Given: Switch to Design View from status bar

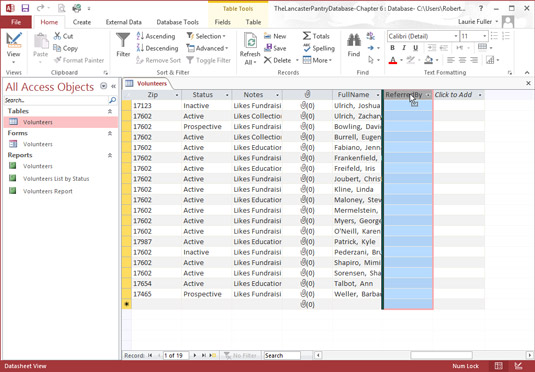Looking at the screenshot, I should pyautogui.click(x=518, y=366).
